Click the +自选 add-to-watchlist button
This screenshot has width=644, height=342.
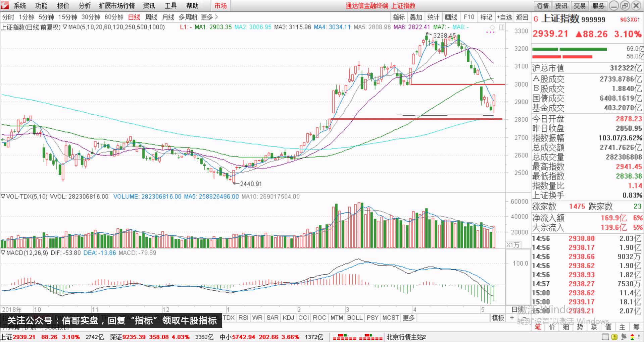coord(504,17)
